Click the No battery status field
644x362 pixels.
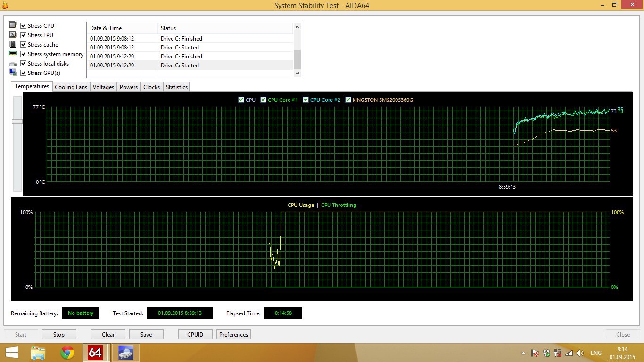click(x=81, y=313)
